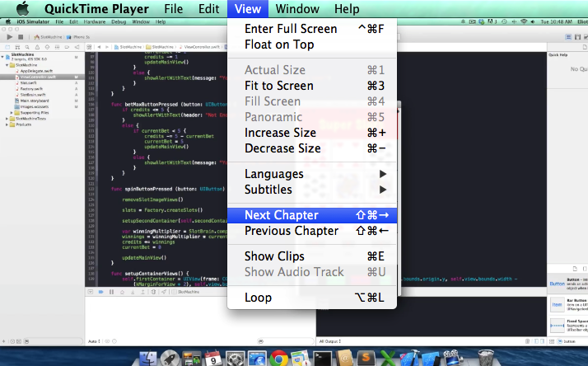
Task: Collapse the SlotMachine group folder
Action: pyautogui.click(x=7, y=65)
